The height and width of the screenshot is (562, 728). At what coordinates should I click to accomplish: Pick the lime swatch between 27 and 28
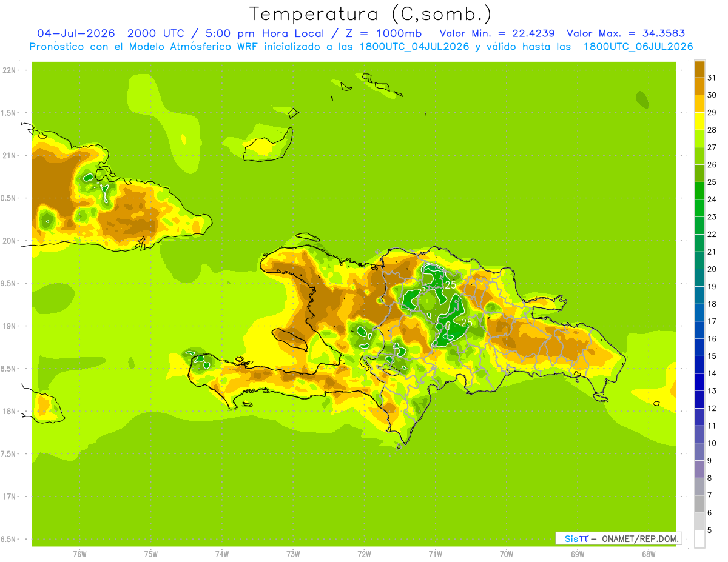(x=699, y=138)
